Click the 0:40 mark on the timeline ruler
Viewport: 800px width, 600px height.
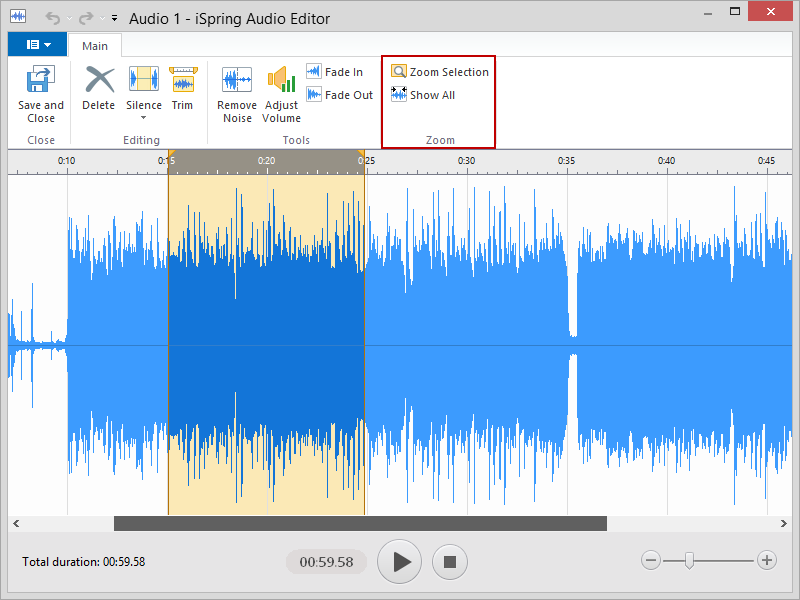pyautogui.click(x=666, y=161)
